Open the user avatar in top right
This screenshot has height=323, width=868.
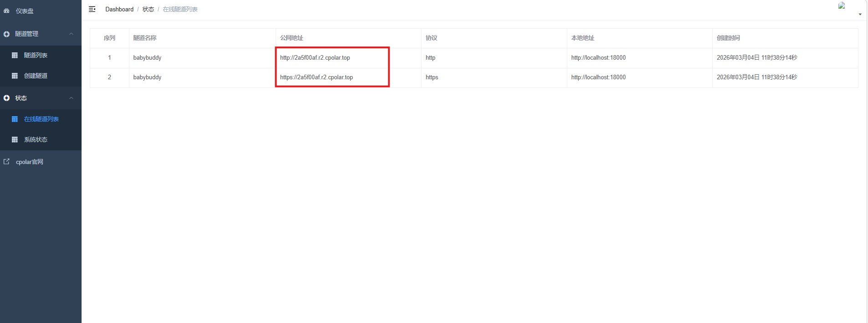point(842,6)
